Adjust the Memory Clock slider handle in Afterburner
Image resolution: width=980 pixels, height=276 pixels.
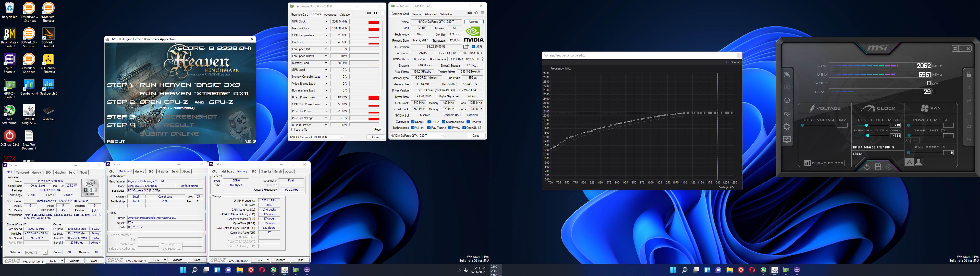(868, 136)
